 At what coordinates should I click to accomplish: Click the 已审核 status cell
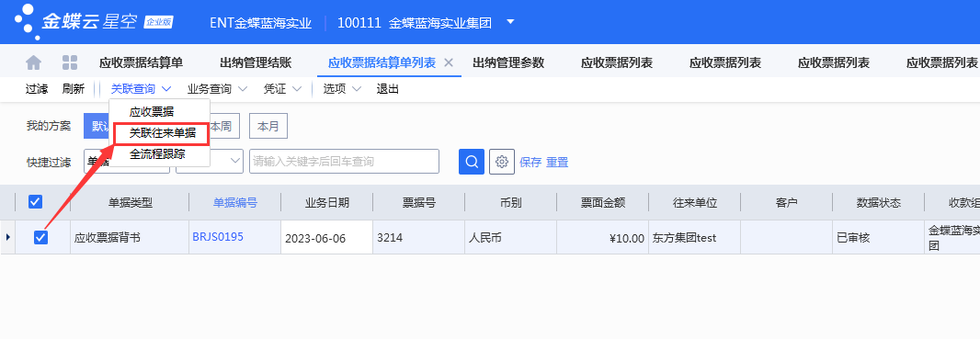tap(878, 237)
